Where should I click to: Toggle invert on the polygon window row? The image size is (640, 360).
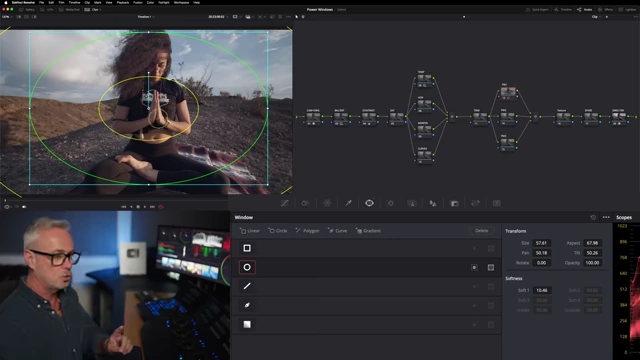coord(474,287)
